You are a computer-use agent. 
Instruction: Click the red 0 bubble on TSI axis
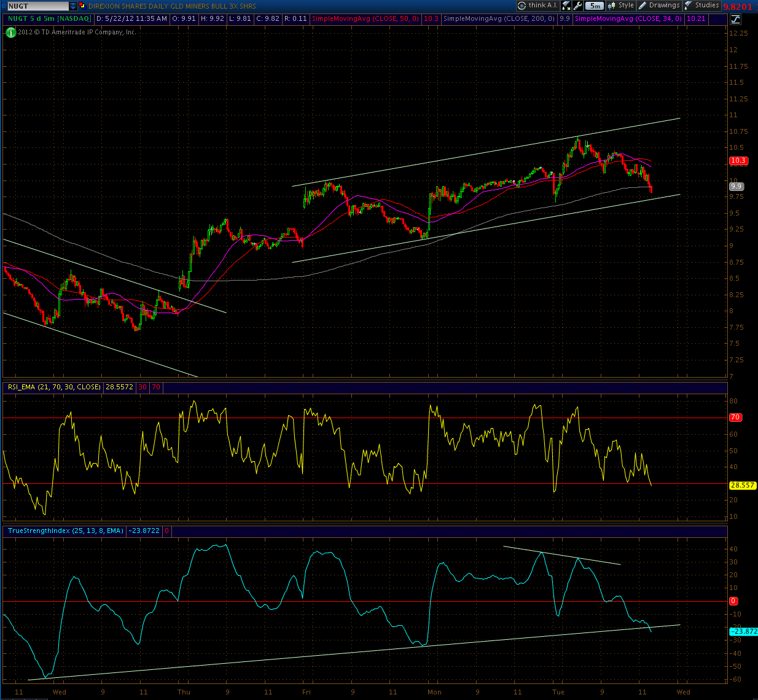tap(733, 601)
